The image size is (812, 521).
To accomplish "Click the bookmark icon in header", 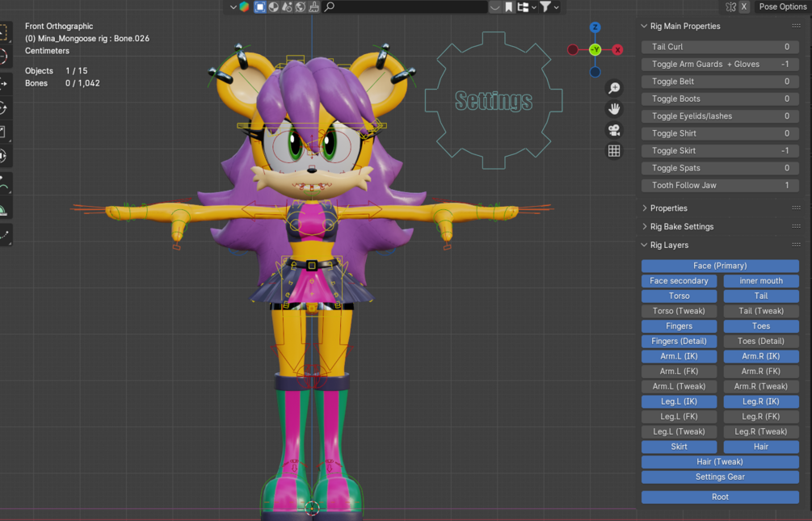I will click(x=508, y=6).
